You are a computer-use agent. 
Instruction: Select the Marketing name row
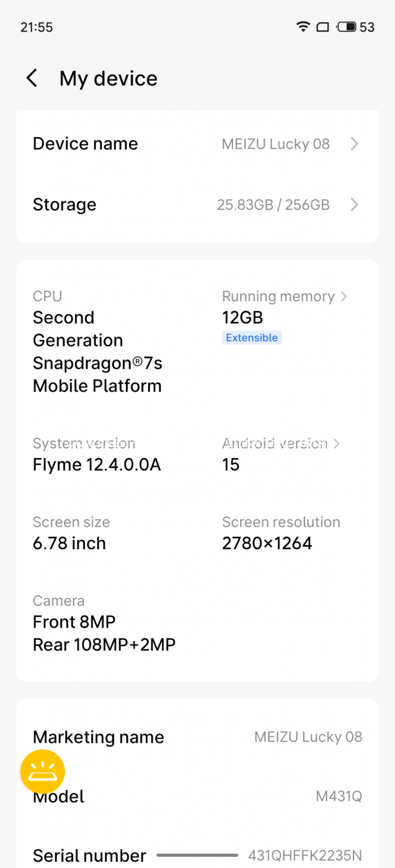[197, 737]
